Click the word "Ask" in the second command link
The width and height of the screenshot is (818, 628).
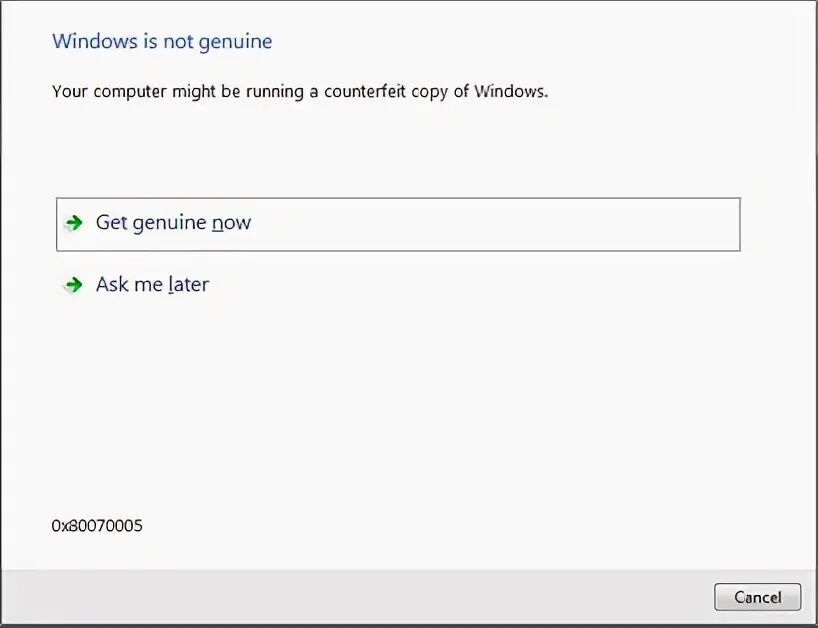pos(112,284)
